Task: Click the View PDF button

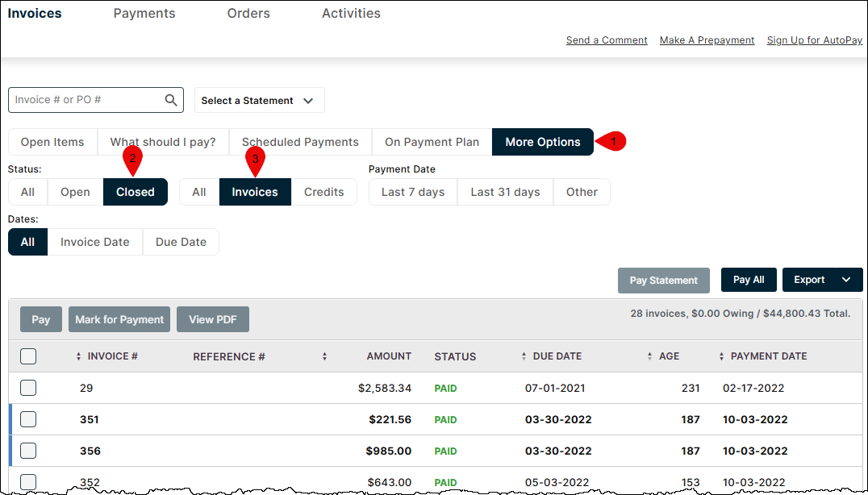Action: [x=213, y=320]
